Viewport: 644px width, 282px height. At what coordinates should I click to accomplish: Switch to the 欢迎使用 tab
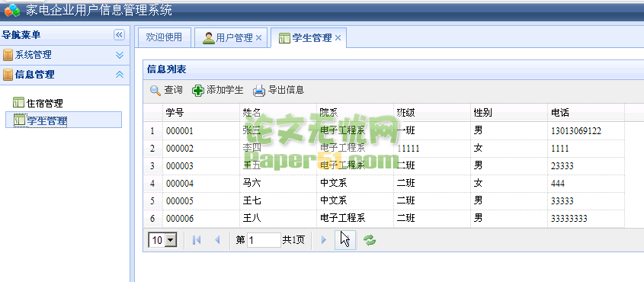point(164,38)
